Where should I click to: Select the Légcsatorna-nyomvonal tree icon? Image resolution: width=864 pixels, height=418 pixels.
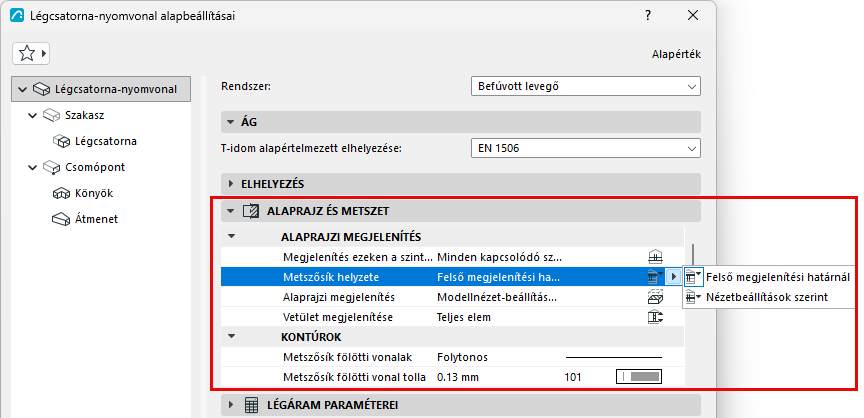tap(42, 89)
